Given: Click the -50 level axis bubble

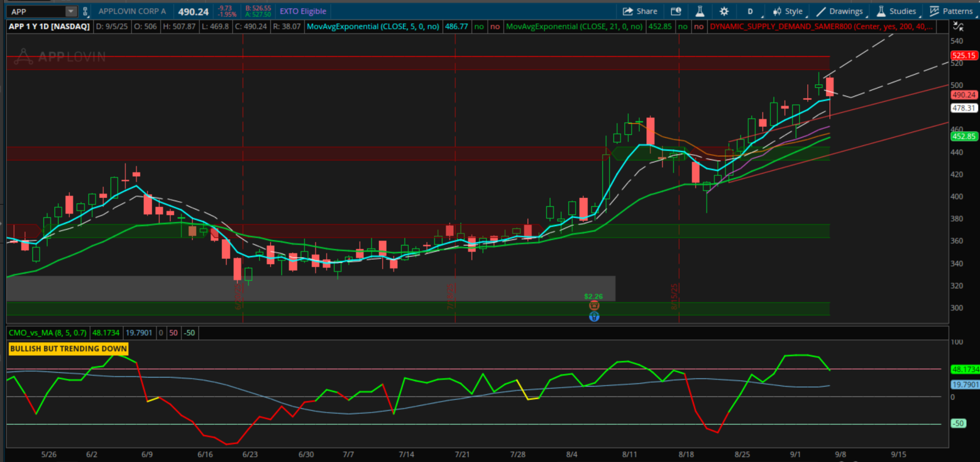Looking at the screenshot, I should pos(958,423).
